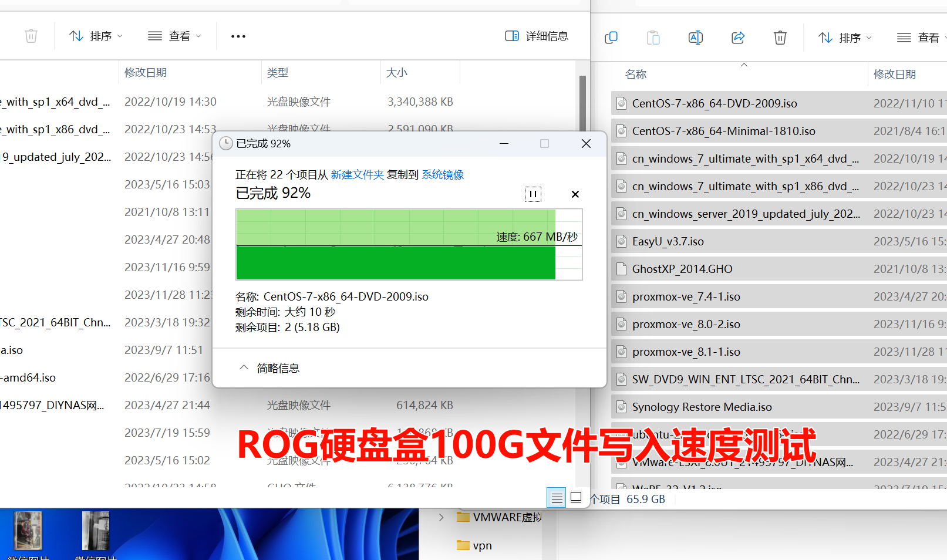947x560 pixels.
Task: Click the trash icon in left window
Action: [x=31, y=36]
